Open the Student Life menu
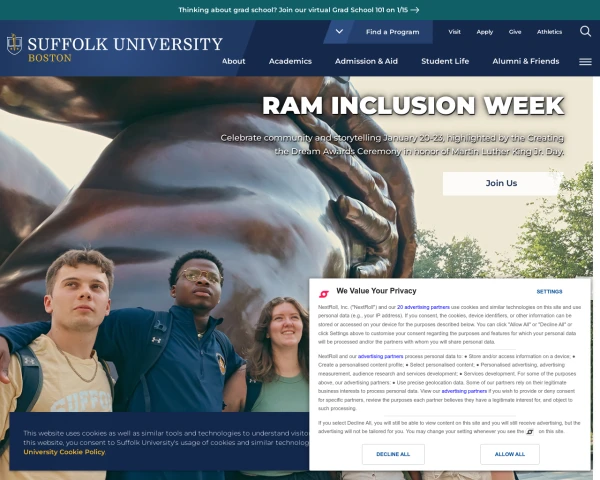 [445, 61]
